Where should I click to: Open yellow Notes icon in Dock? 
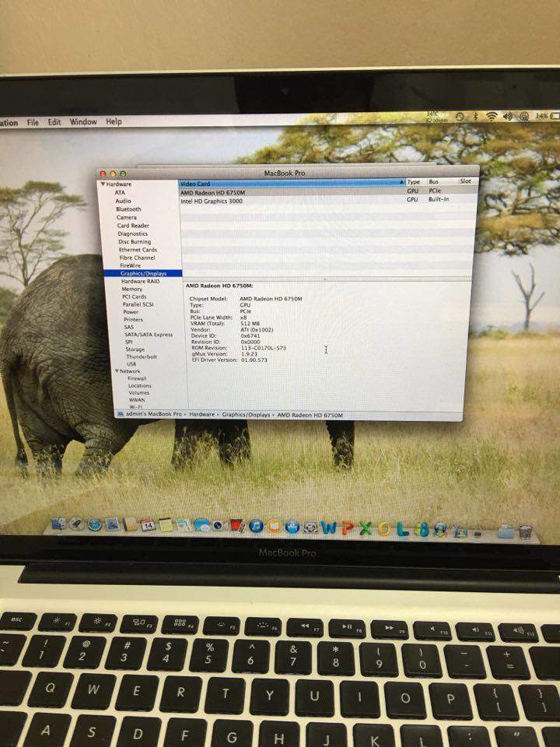(166, 525)
